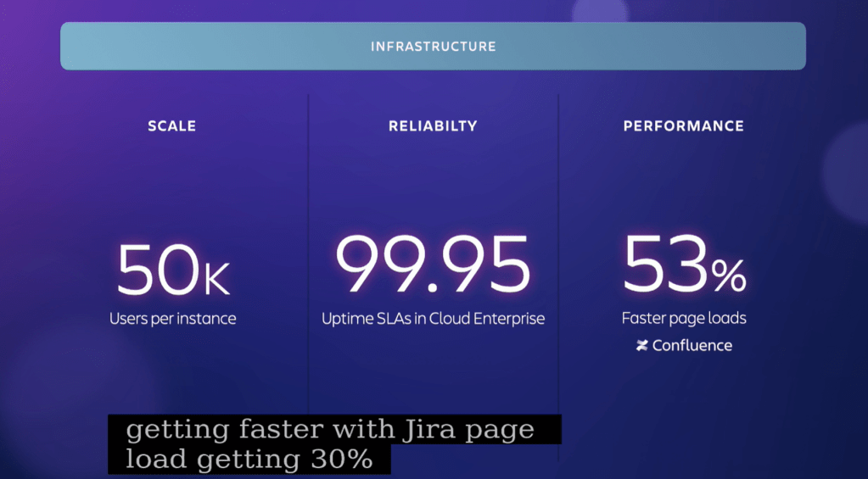
Task: Click the large 53 number
Action: 664,264
